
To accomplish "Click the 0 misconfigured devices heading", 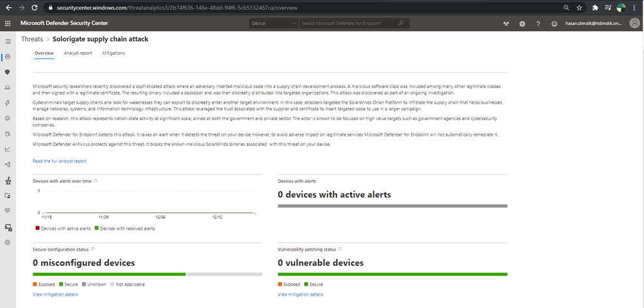I will (x=84, y=263).
